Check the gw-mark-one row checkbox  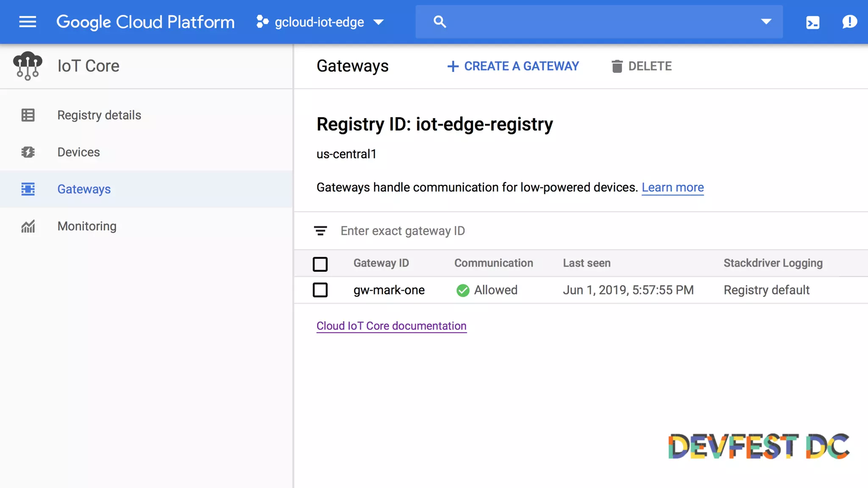[320, 290]
